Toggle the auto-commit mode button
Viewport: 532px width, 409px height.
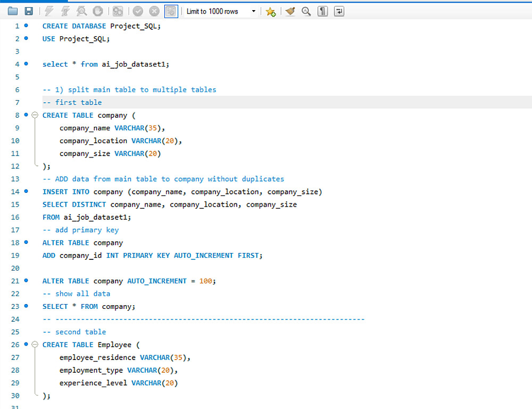point(171,11)
